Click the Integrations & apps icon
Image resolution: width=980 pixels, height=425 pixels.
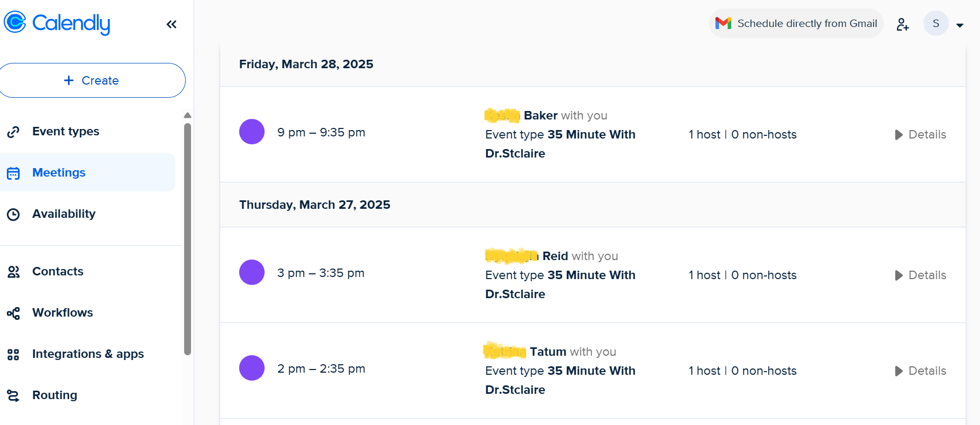click(13, 354)
